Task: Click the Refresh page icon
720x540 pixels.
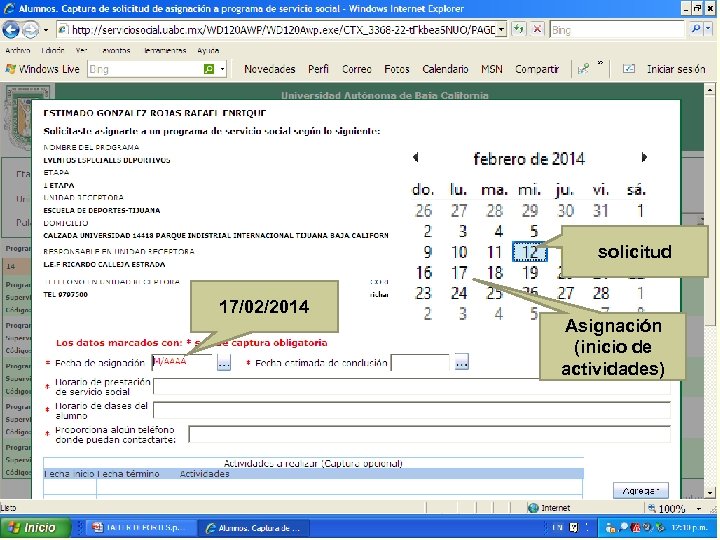Action: pyautogui.click(x=518, y=30)
